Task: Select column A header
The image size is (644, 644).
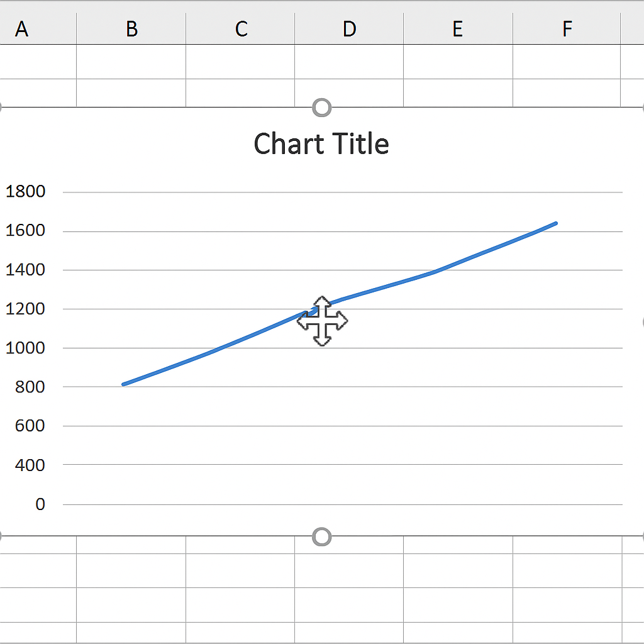Action: (22, 28)
